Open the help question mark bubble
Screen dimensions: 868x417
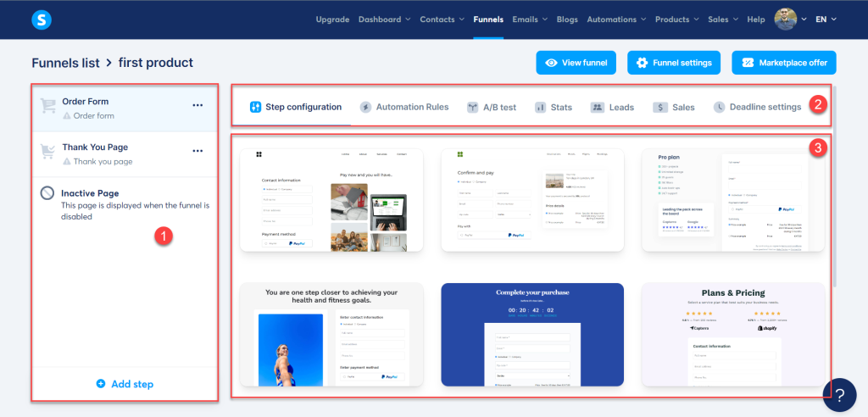pos(838,394)
